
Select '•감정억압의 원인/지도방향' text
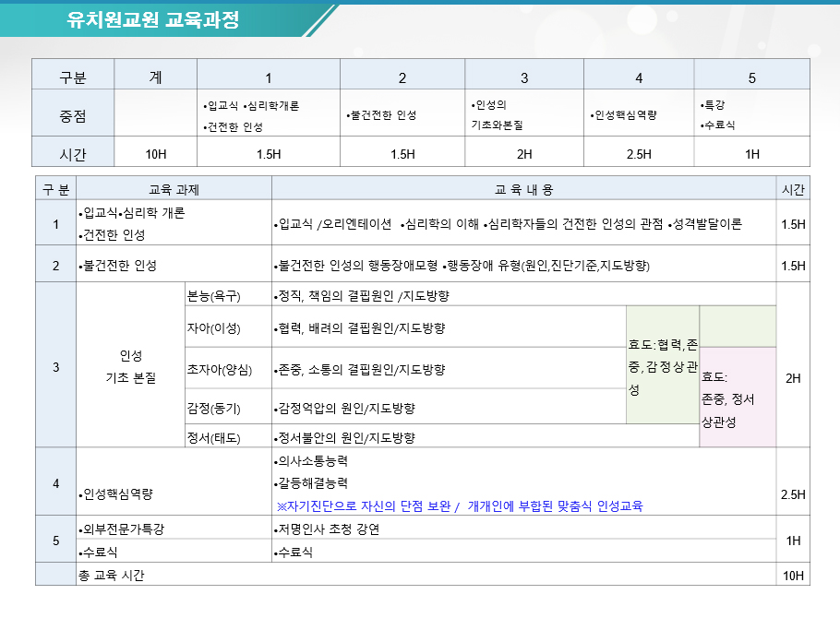click(344, 409)
